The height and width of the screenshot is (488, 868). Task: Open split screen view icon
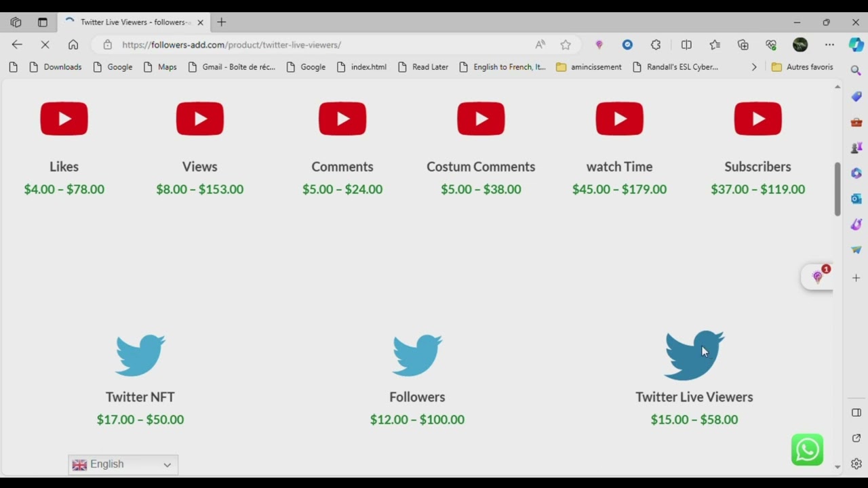coord(686,45)
